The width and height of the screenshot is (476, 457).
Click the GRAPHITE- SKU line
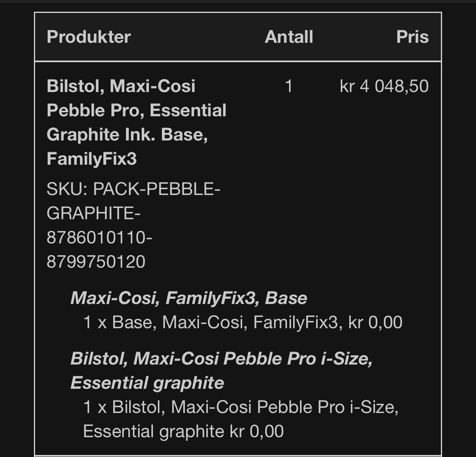point(94,213)
